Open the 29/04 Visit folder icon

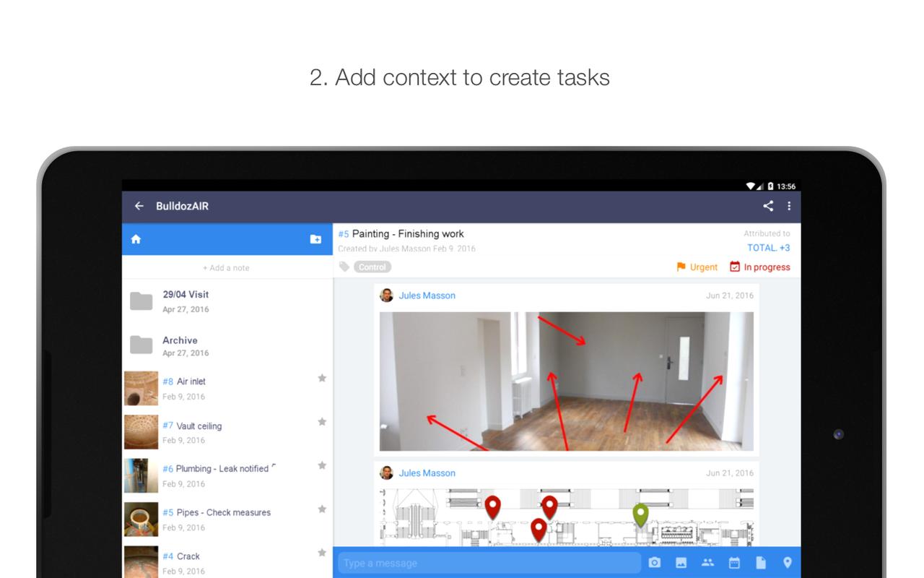click(141, 301)
